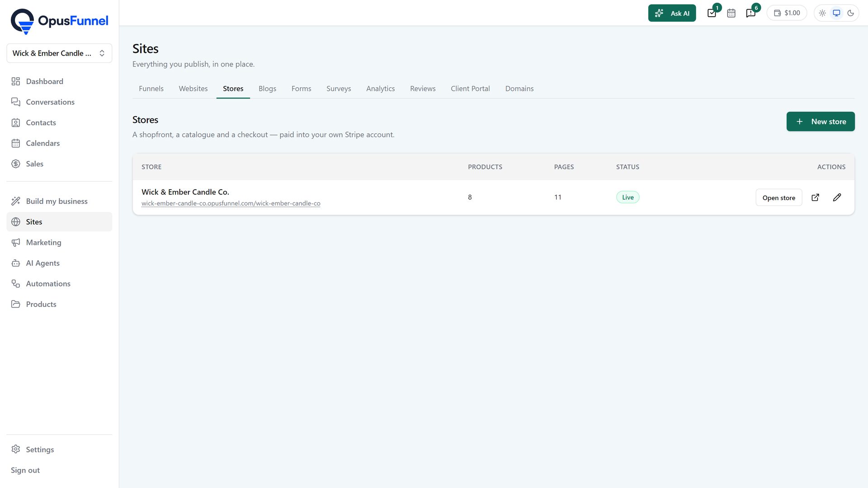868x488 pixels.
Task: Go to Conversations in sidebar
Action: tap(59, 102)
